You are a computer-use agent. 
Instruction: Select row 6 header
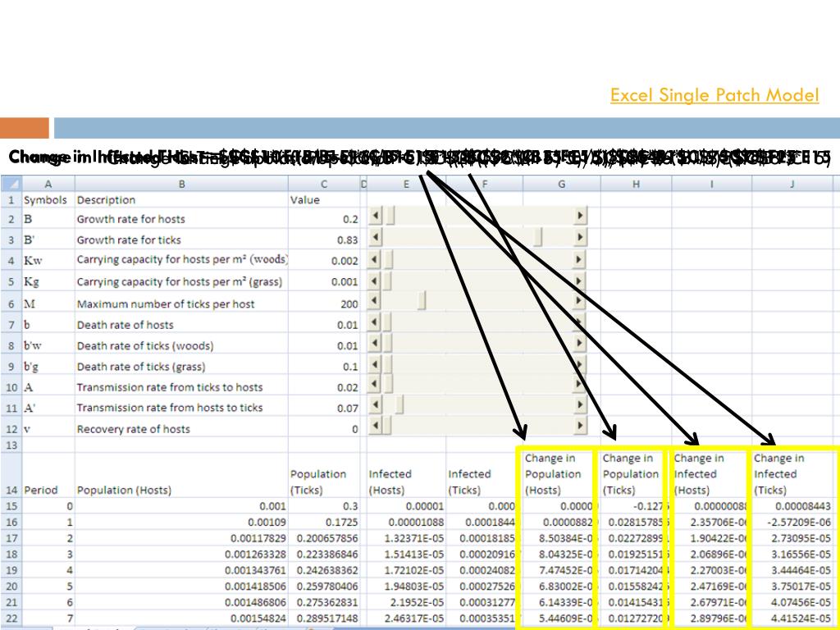(11, 304)
